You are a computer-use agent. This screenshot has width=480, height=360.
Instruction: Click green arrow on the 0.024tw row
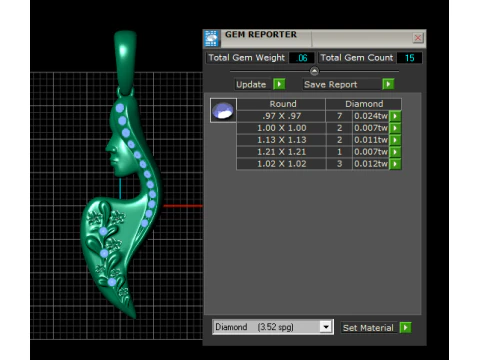click(395, 116)
